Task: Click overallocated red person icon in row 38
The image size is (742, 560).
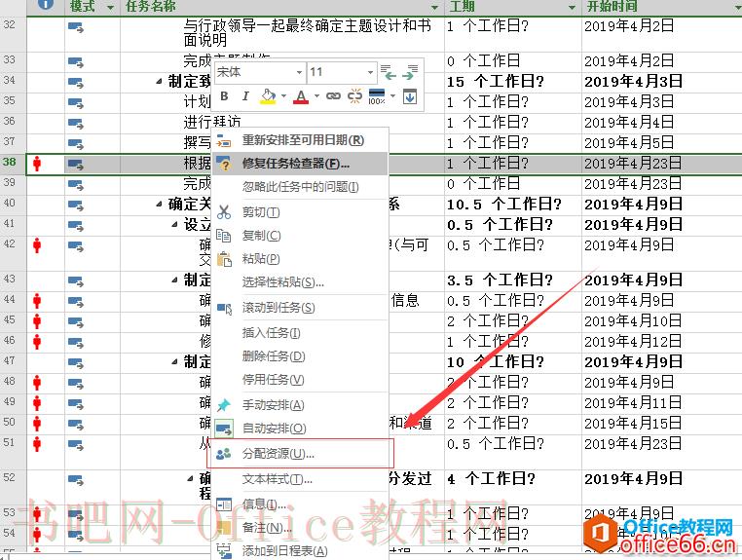Action: pyautogui.click(x=37, y=164)
